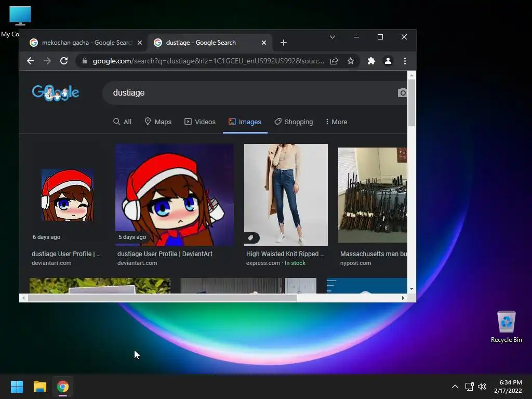Click the vertical scrollbar down arrow
Viewport: 532px width, 399px height.
pos(411,289)
